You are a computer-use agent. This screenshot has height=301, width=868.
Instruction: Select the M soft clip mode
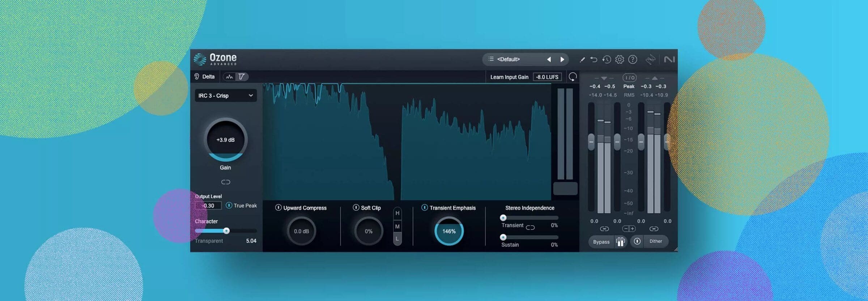pos(397,227)
